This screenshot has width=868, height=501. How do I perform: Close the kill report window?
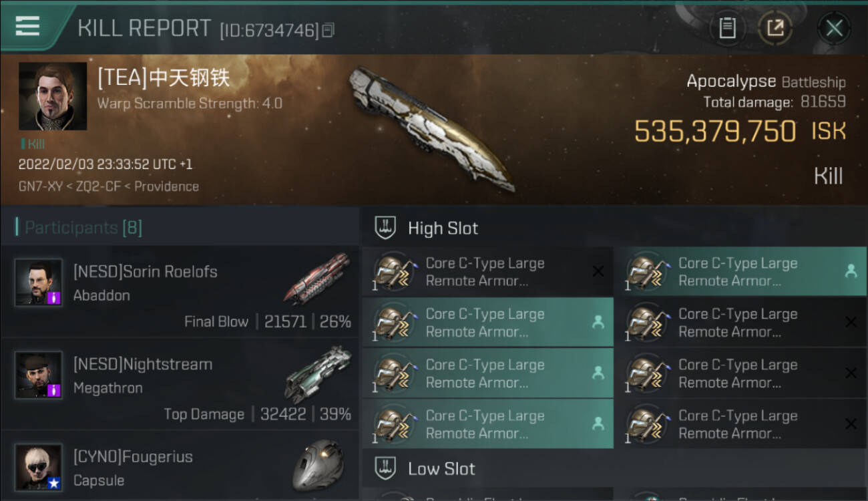835,28
